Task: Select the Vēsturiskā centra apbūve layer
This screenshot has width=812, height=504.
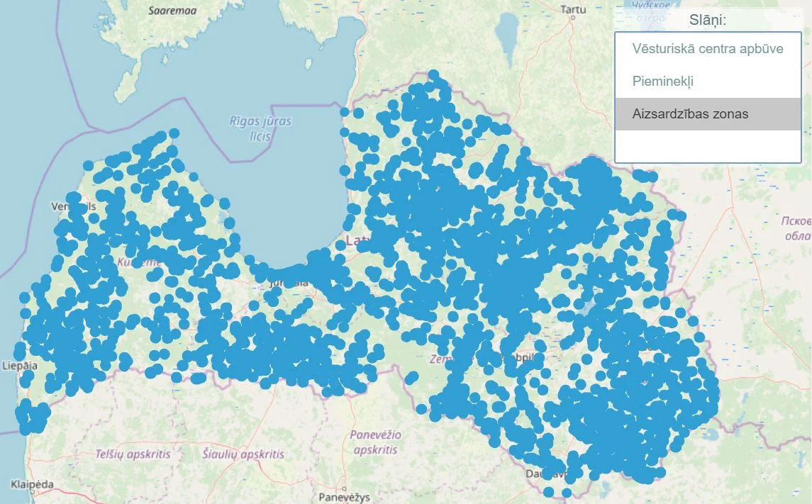Action: 708,49
